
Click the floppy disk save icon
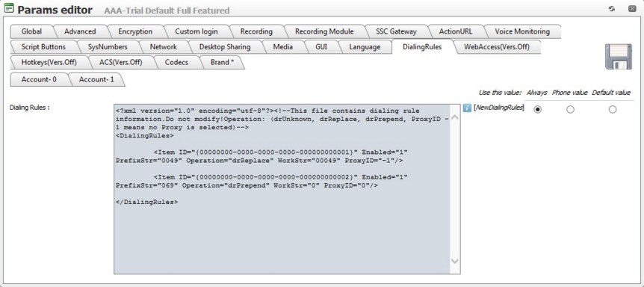618,56
